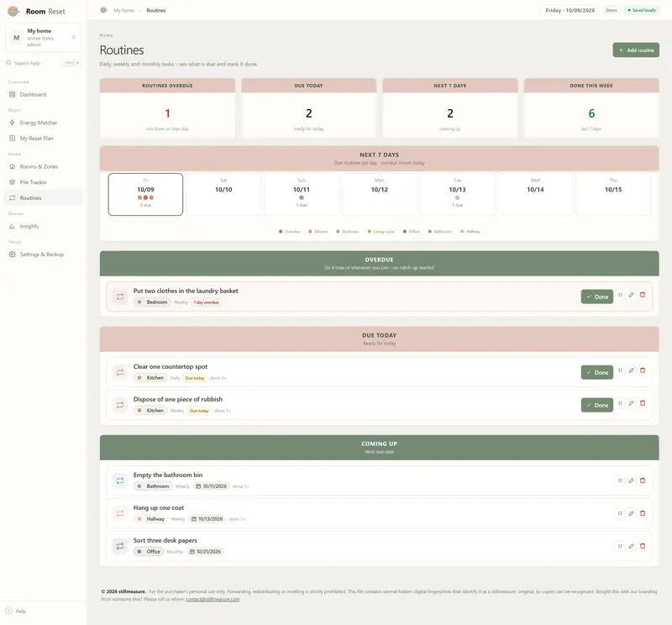Viewport: 672px width, 625px height.
Task: Select the Sun 10/11 day card
Action: [302, 194]
